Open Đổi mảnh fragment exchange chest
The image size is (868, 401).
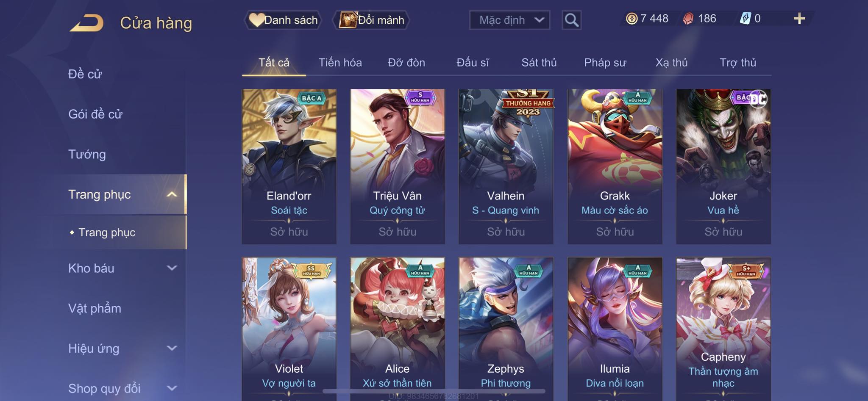tap(371, 20)
